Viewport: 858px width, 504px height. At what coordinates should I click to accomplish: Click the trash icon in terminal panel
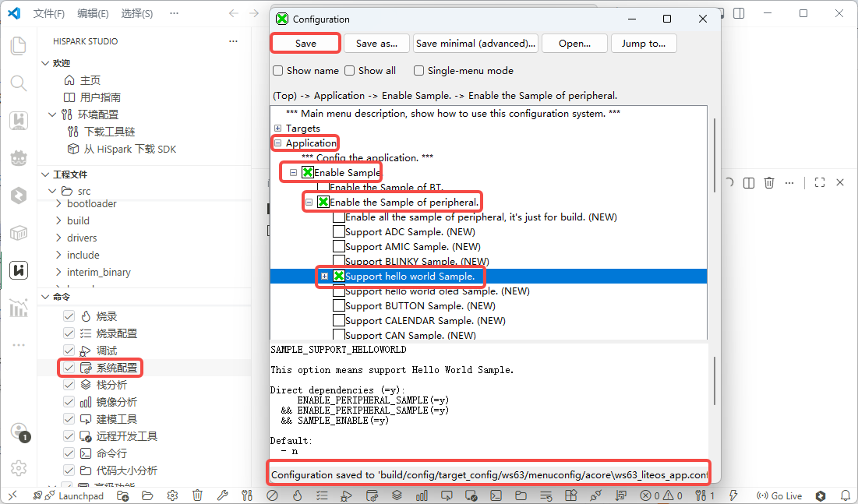click(x=769, y=183)
